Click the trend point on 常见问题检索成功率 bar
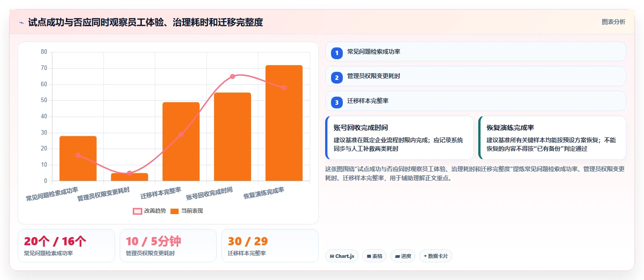The image size is (644, 280). coord(78,155)
